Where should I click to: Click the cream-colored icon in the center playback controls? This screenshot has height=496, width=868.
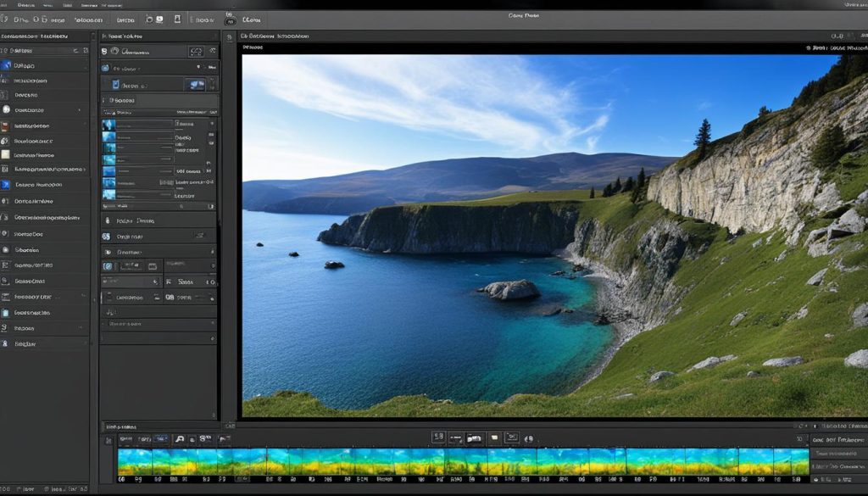tap(494, 437)
